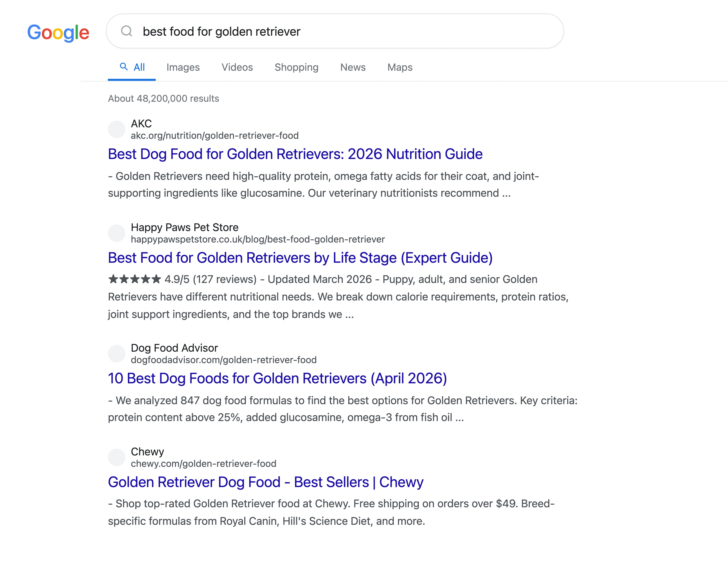Click the Dog Food Advisor favicon
Image resolution: width=728 pixels, height=576 pixels.
point(116,353)
